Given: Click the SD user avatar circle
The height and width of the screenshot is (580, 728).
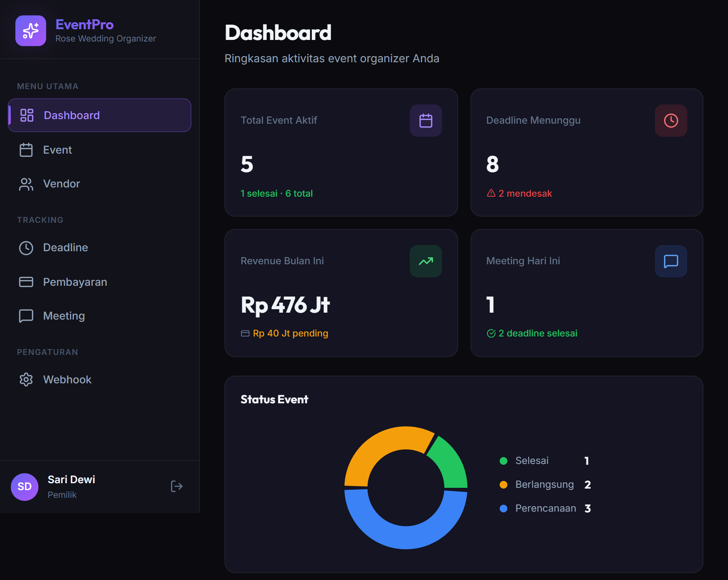Looking at the screenshot, I should 25,487.
